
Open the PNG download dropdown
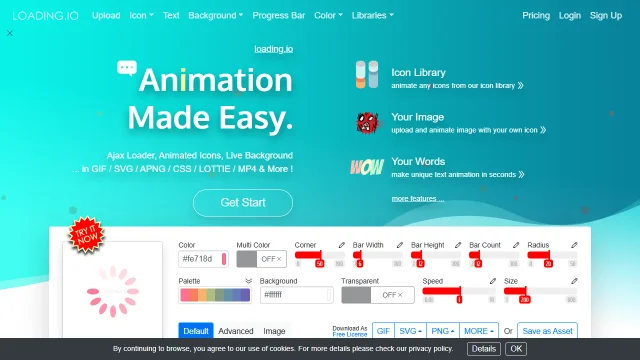(x=443, y=331)
